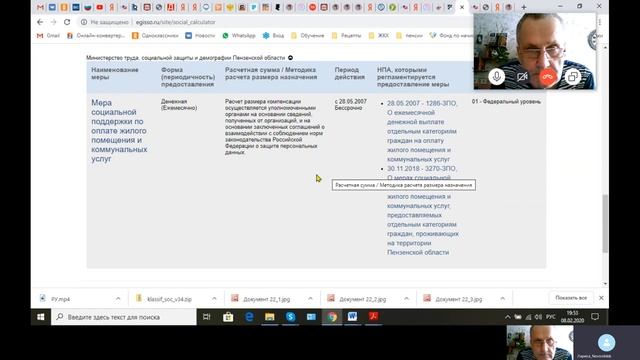Switch to Skype on the taskbar

291,317
